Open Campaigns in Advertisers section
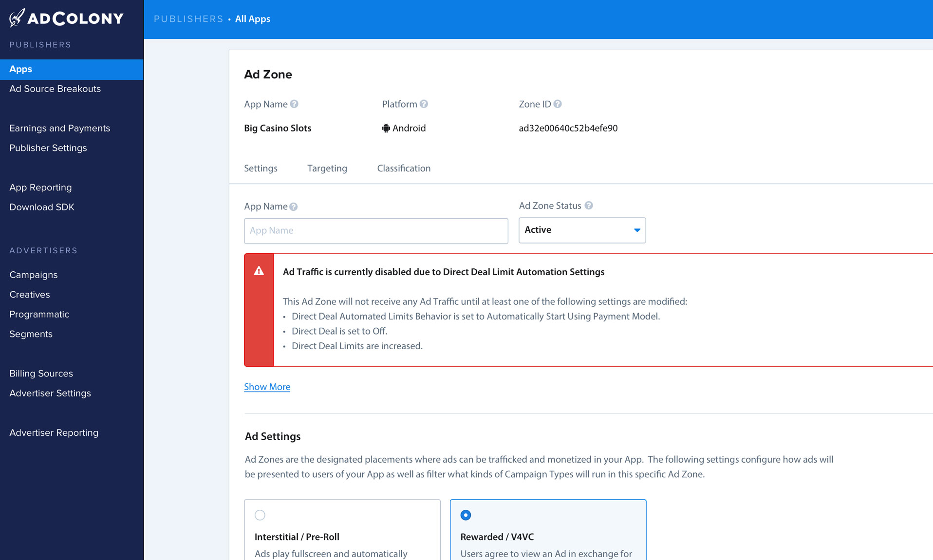 tap(33, 275)
